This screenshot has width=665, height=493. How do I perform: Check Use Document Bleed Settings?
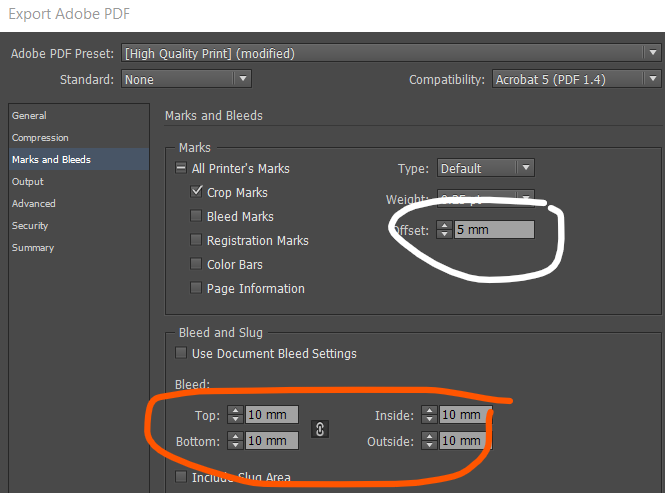click(181, 353)
